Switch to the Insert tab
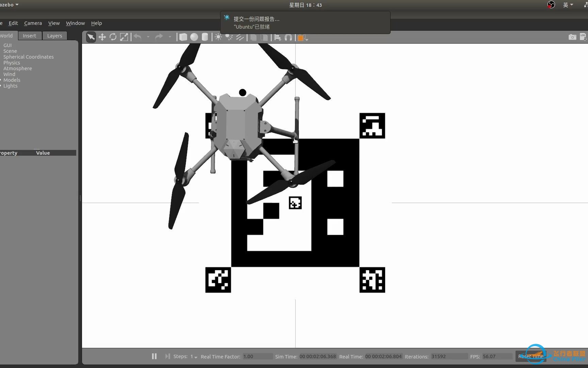 tap(30, 35)
